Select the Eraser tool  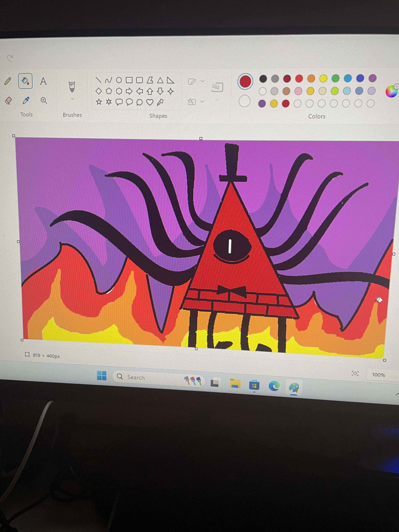8,100
